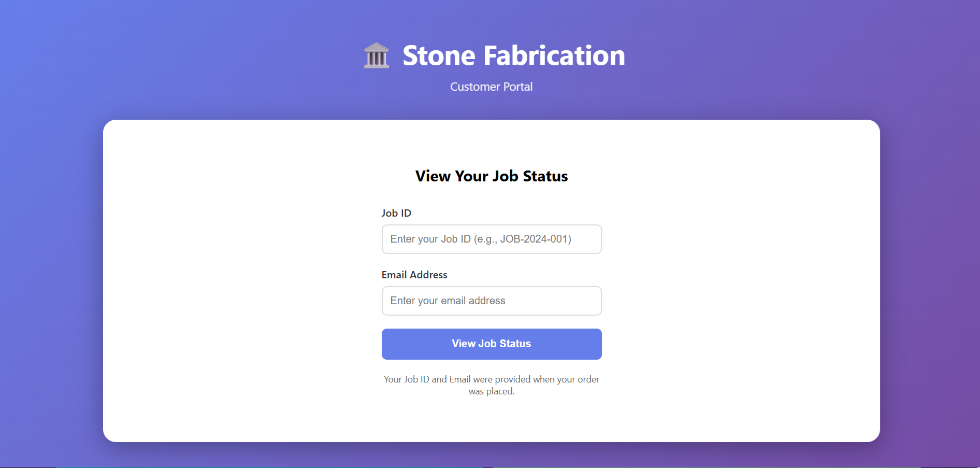Click below the order placement note
This screenshot has height=468, width=980.
(491, 415)
